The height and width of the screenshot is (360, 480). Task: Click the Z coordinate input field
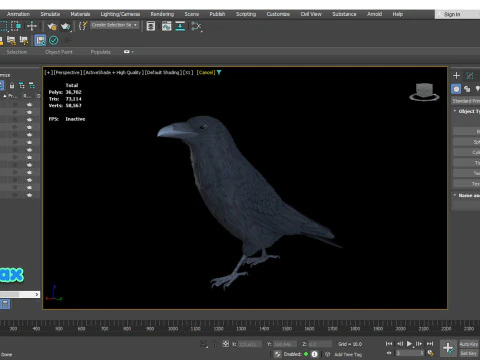tap(319, 344)
